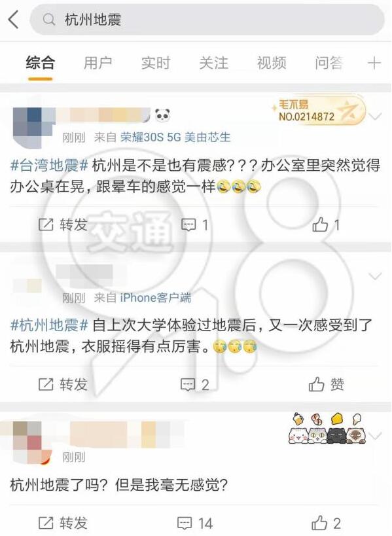The width and height of the screenshot is (392, 536).
Task: Like the first post with one like
Action: [x=326, y=224]
